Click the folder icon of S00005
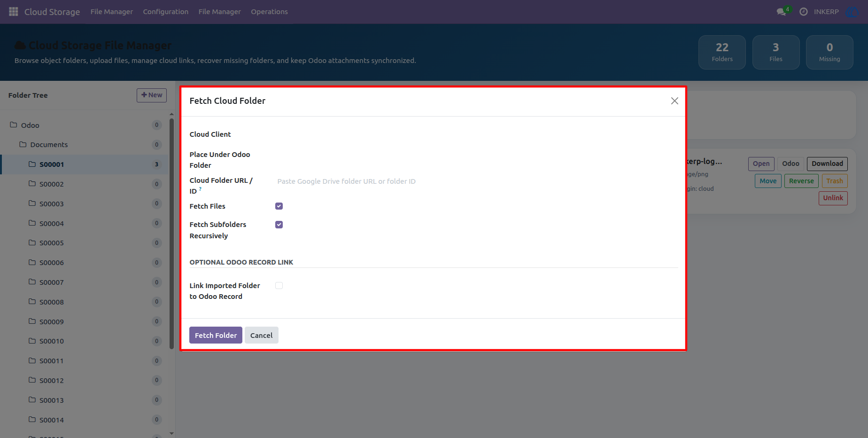 (x=32, y=242)
